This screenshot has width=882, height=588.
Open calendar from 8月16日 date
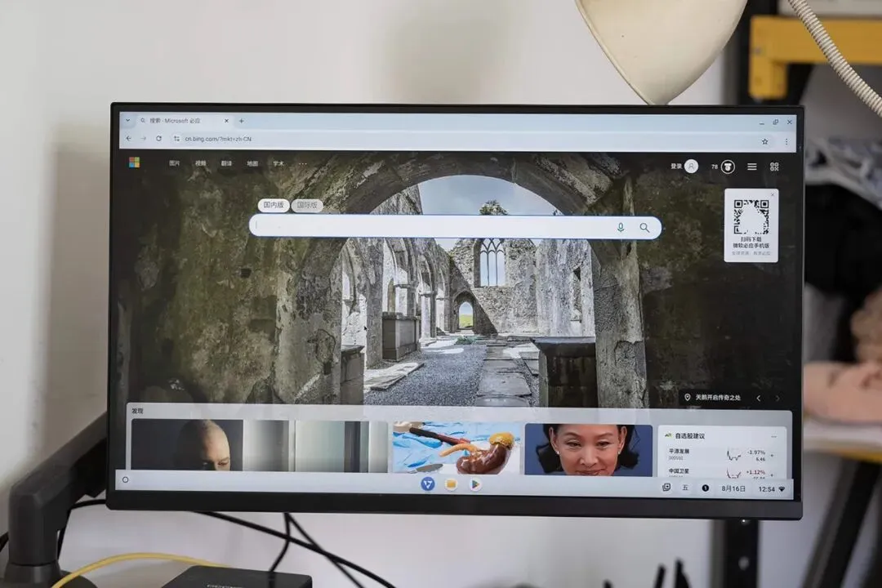(x=733, y=489)
